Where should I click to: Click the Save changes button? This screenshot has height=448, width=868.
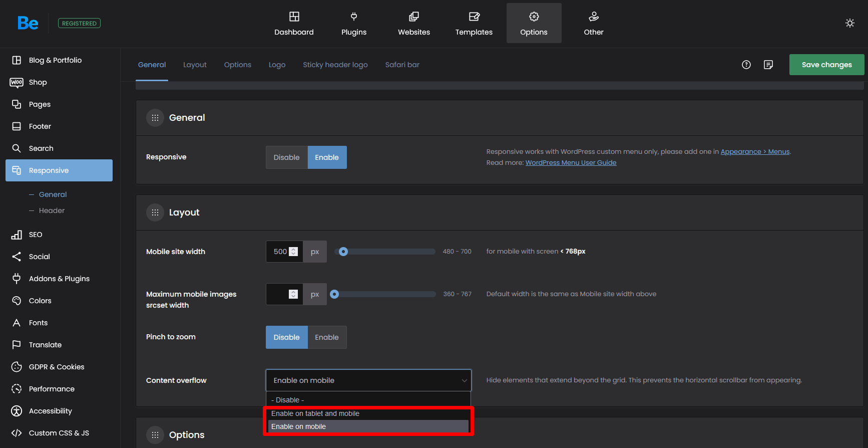(x=826, y=65)
